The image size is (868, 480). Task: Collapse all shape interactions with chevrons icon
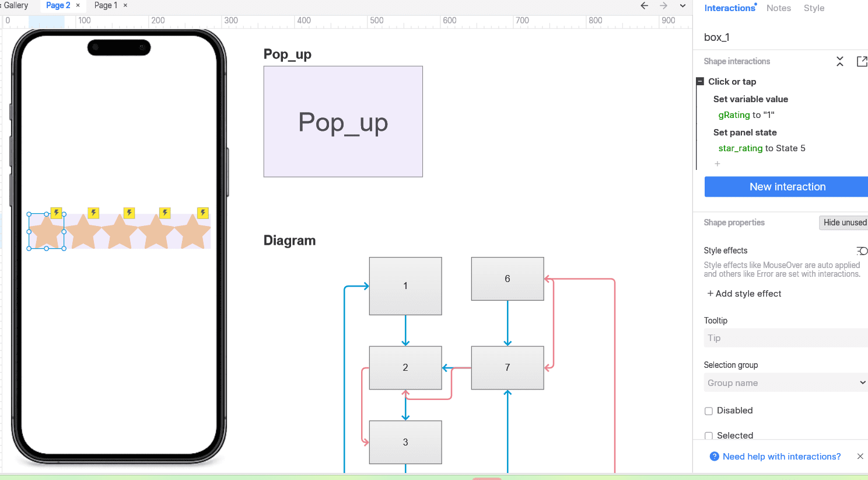coord(839,61)
